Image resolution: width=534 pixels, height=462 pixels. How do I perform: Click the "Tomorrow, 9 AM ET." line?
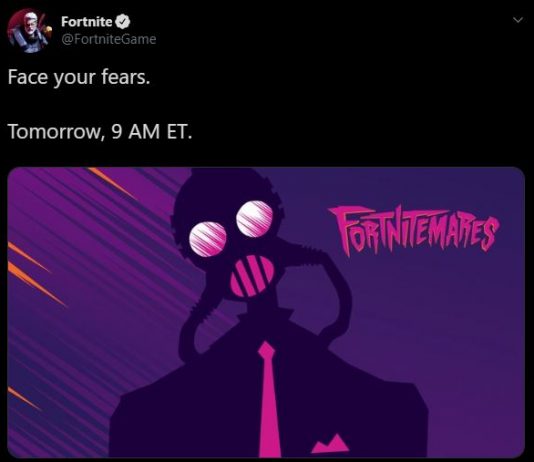[x=100, y=131]
